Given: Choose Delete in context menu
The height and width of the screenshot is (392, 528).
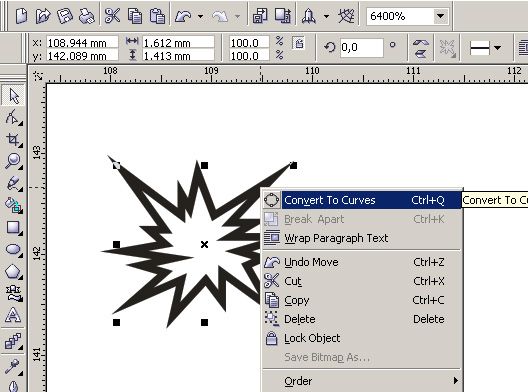Looking at the screenshot, I should tap(362, 319).
